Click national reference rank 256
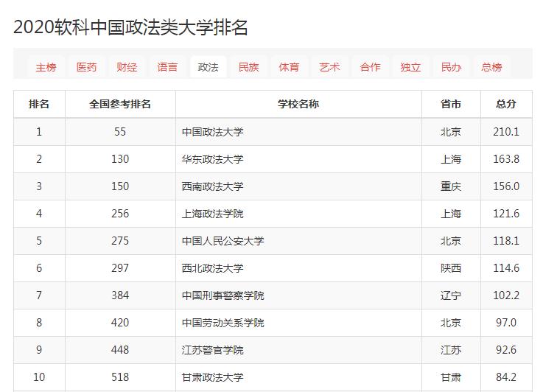This screenshot has height=392, width=543. tap(120, 214)
